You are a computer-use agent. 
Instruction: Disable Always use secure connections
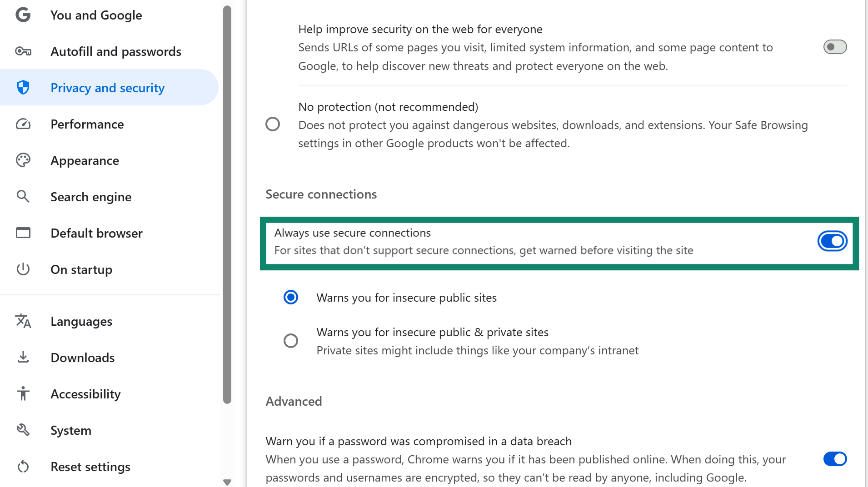click(x=832, y=241)
